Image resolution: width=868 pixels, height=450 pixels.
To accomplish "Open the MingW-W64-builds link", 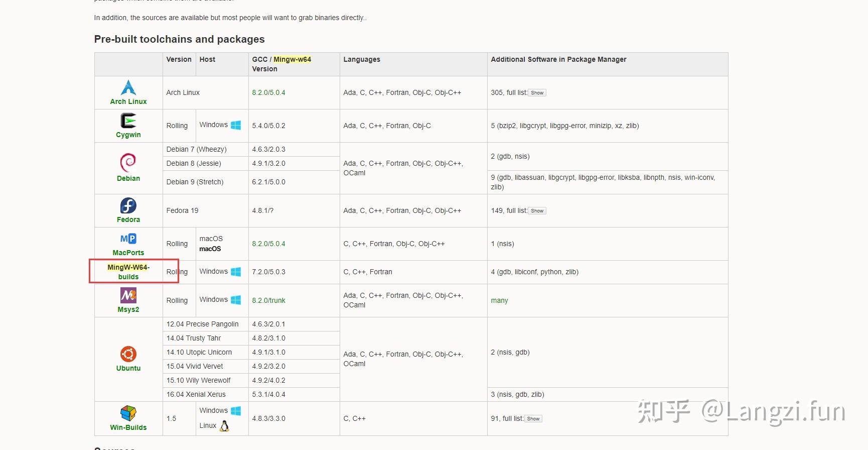I will (x=128, y=272).
